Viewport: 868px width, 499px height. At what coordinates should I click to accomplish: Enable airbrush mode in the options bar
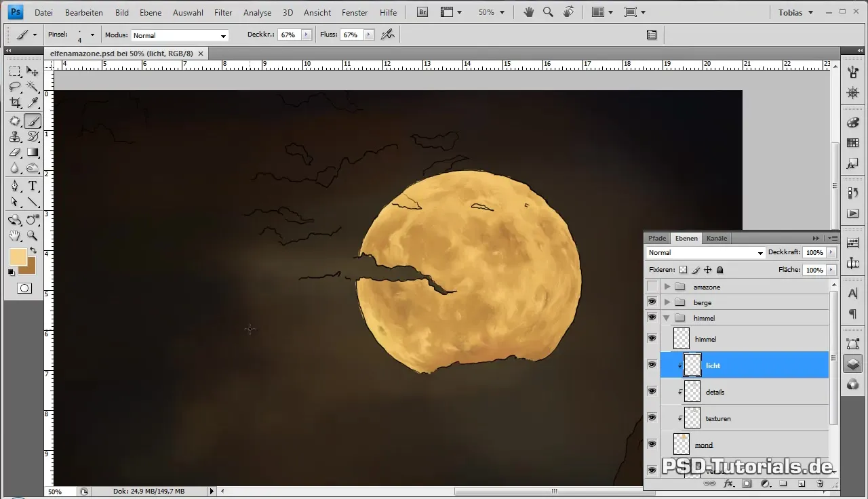388,35
